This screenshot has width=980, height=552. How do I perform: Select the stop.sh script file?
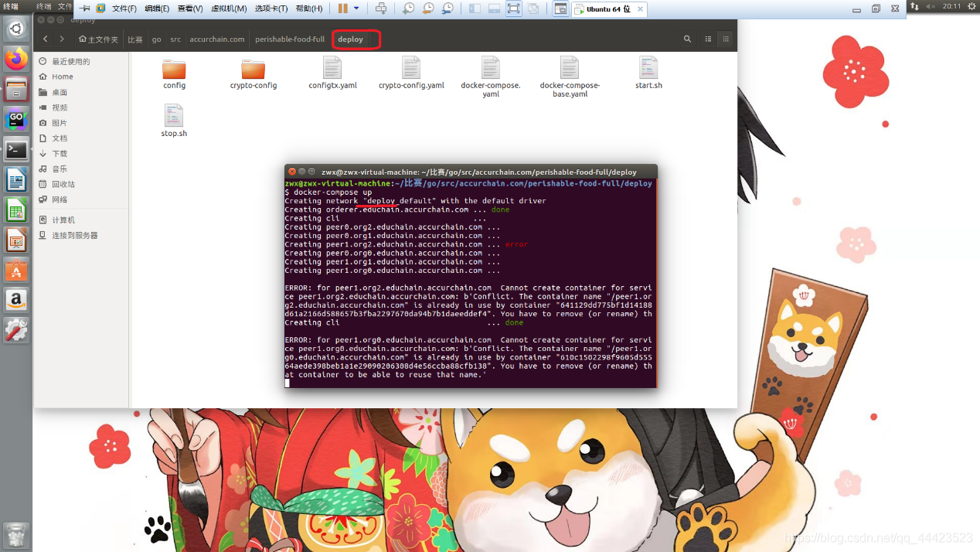click(x=174, y=121)
